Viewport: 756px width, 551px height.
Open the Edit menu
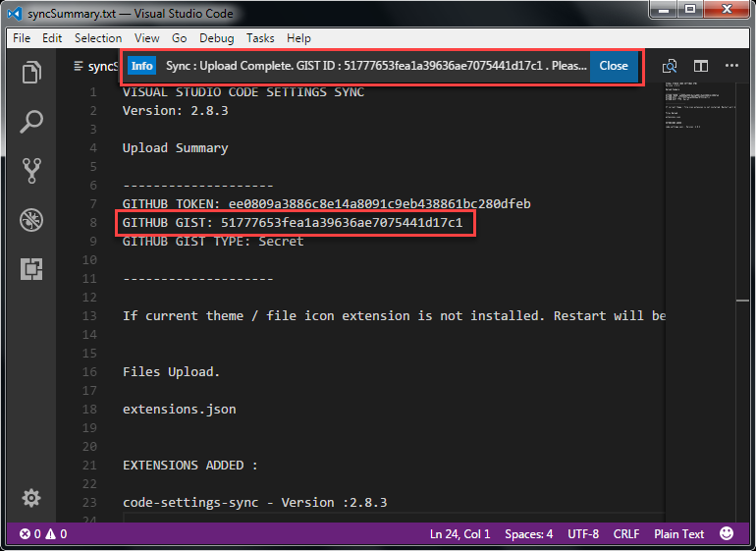point(52,38)
